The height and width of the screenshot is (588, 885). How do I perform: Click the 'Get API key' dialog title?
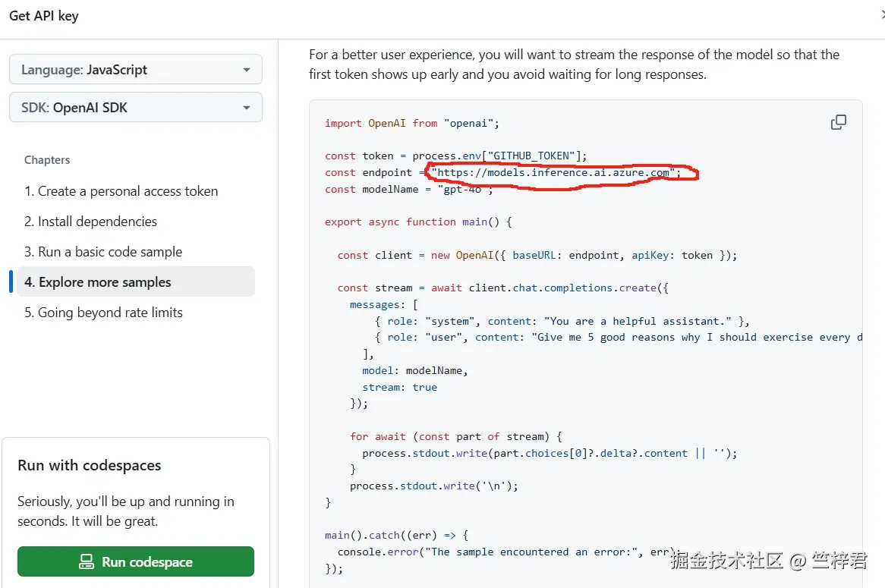coord(44,16)
